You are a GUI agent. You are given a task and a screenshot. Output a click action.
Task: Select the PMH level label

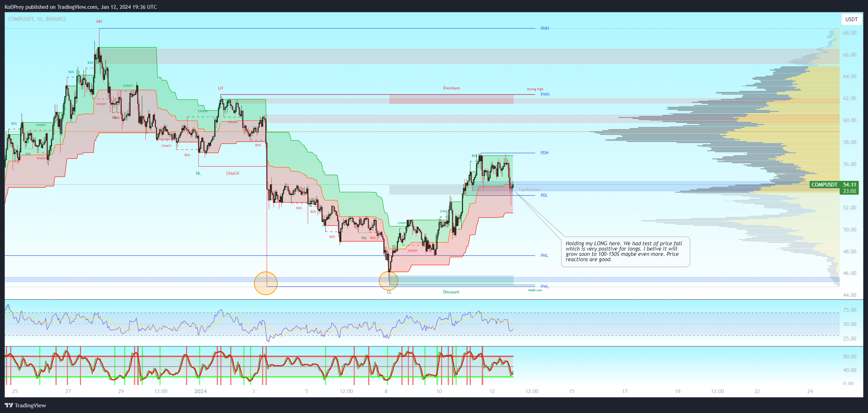pos(545,28)
